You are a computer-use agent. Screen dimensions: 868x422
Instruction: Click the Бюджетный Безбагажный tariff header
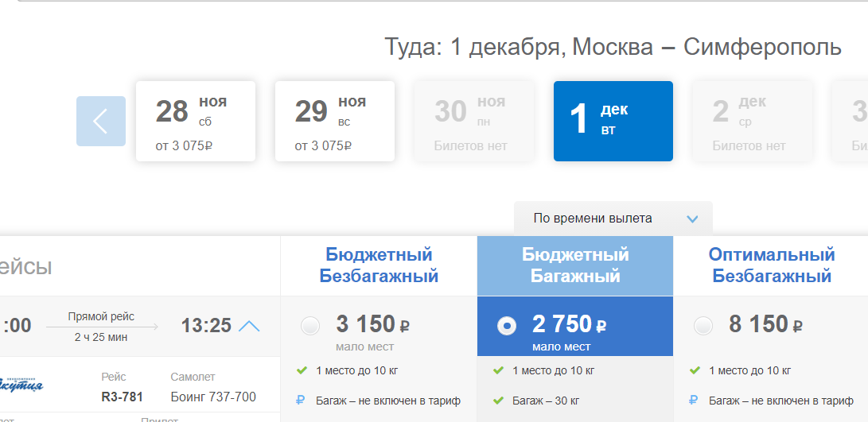pyautogui.click(x=379, y=265)
